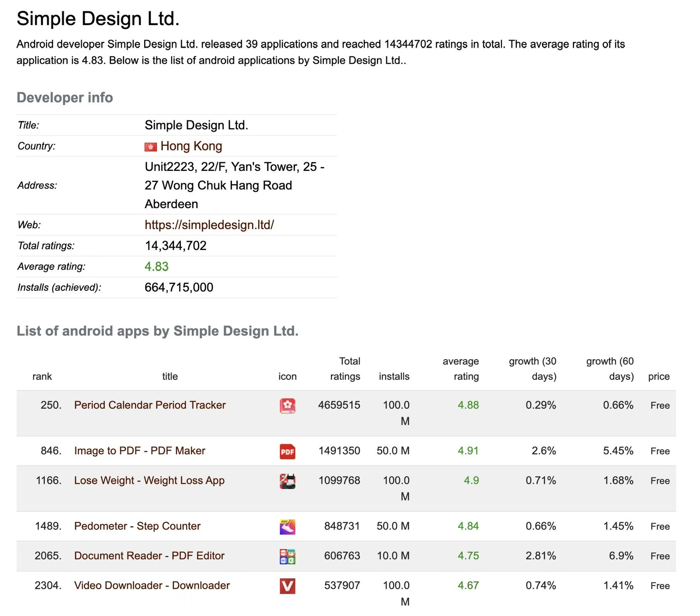
Task: Click the icon column header
Action: (287, 376)
